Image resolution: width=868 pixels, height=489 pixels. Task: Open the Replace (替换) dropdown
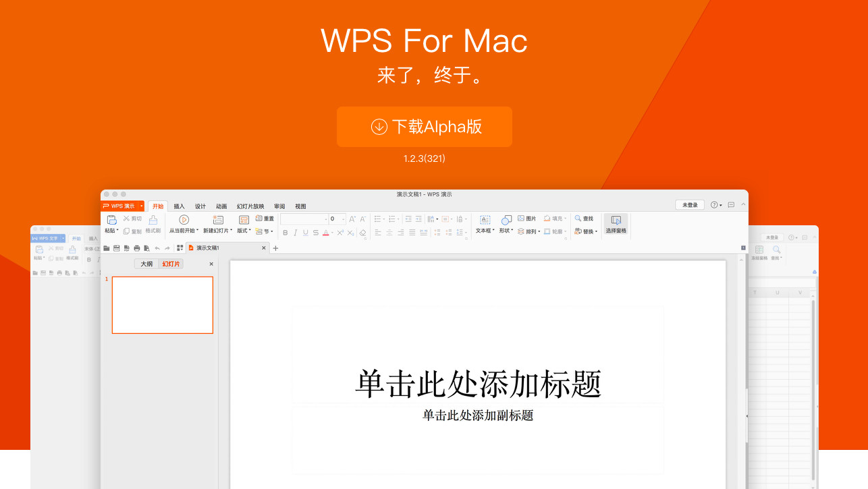586,231
